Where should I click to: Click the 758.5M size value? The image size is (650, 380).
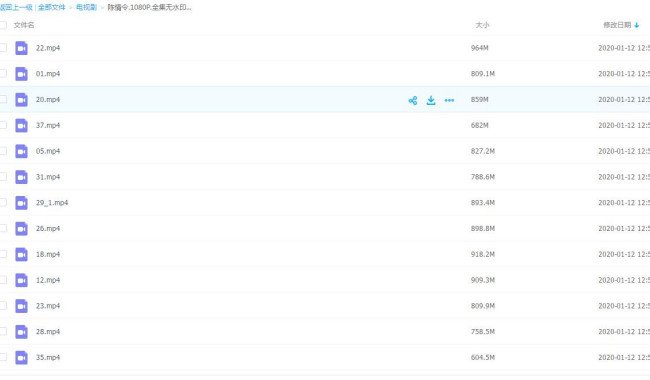pos(483,332)
